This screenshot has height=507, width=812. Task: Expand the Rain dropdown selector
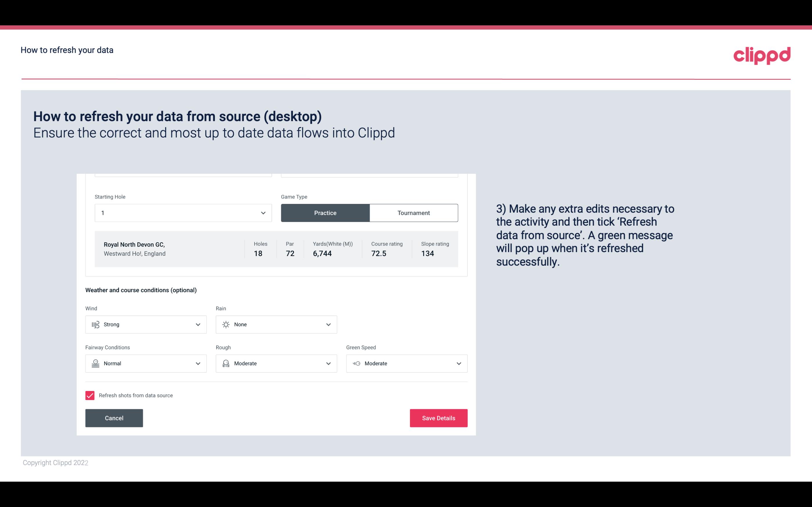[x=328, y=324]
